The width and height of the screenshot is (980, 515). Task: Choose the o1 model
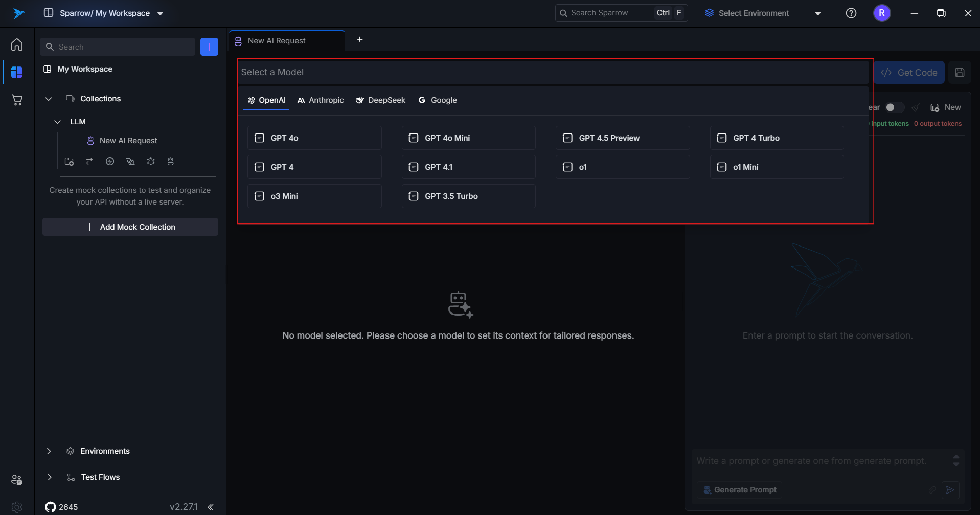[623, 167]
